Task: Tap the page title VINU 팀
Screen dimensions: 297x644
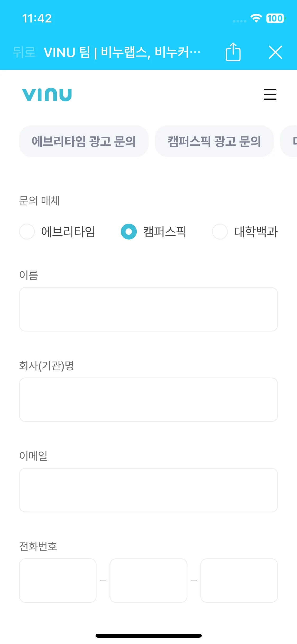Action: point(67,52)
